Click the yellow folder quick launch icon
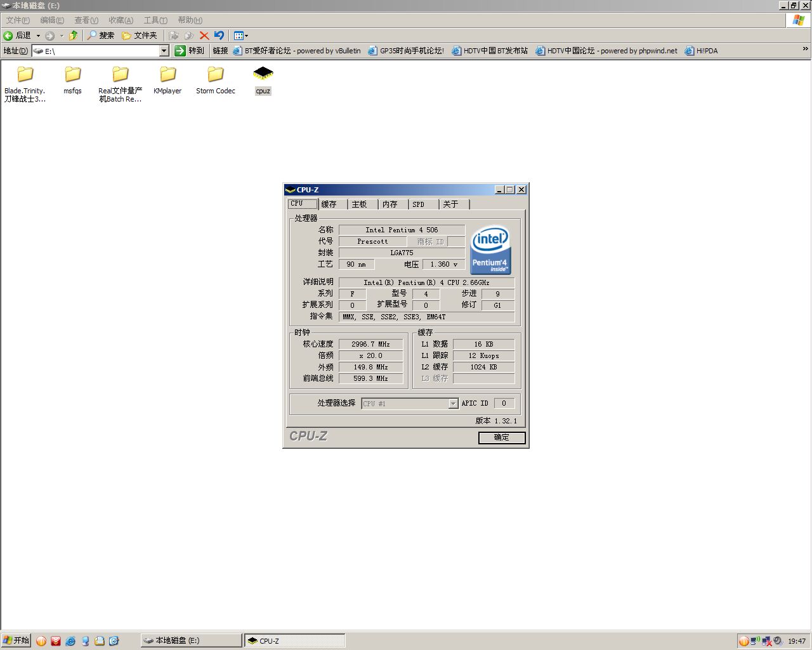The width and height of the screenshot is (812, 650). pyautogui.click(x=100, y=641)
